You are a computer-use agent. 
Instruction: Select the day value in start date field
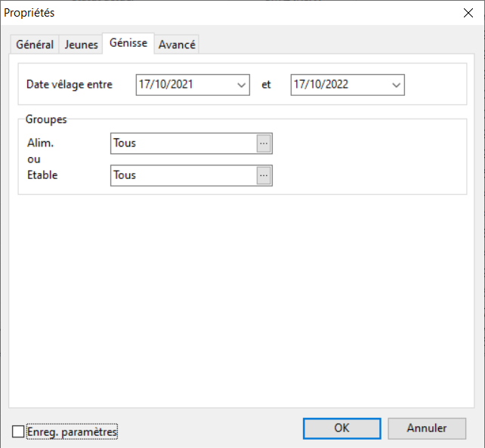145,85
